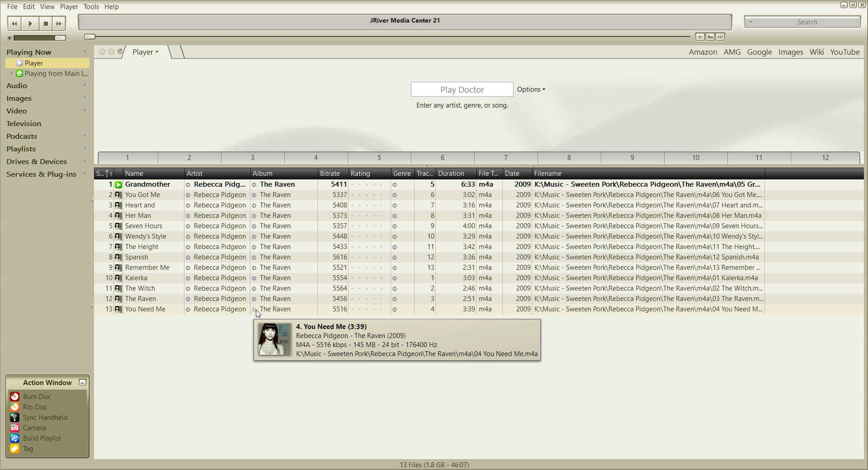
Task: Expand the Podcasts section arrow
Action: (85, 136)
